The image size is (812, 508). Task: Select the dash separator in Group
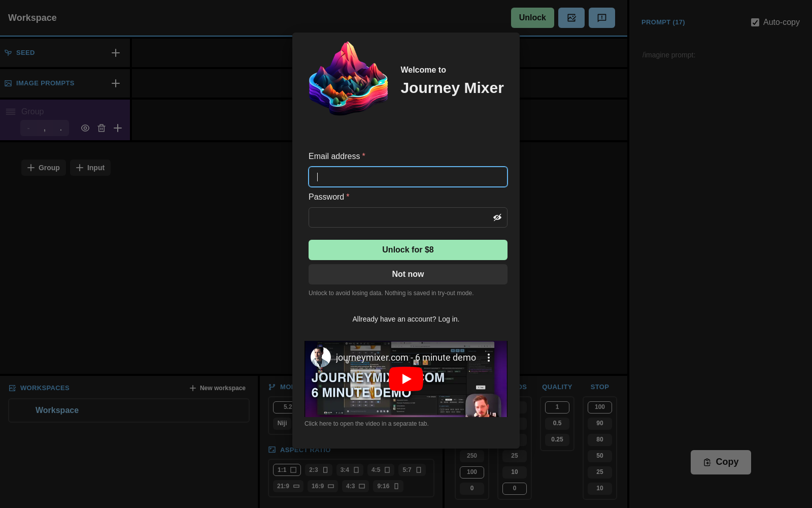coord(28,128)
